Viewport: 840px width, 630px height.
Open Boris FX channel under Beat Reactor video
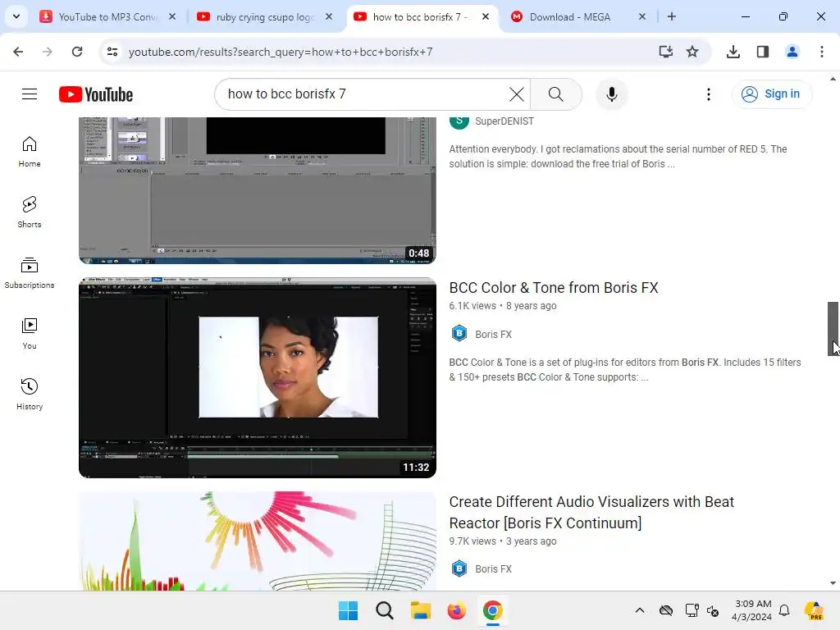[x=493, y=569]
